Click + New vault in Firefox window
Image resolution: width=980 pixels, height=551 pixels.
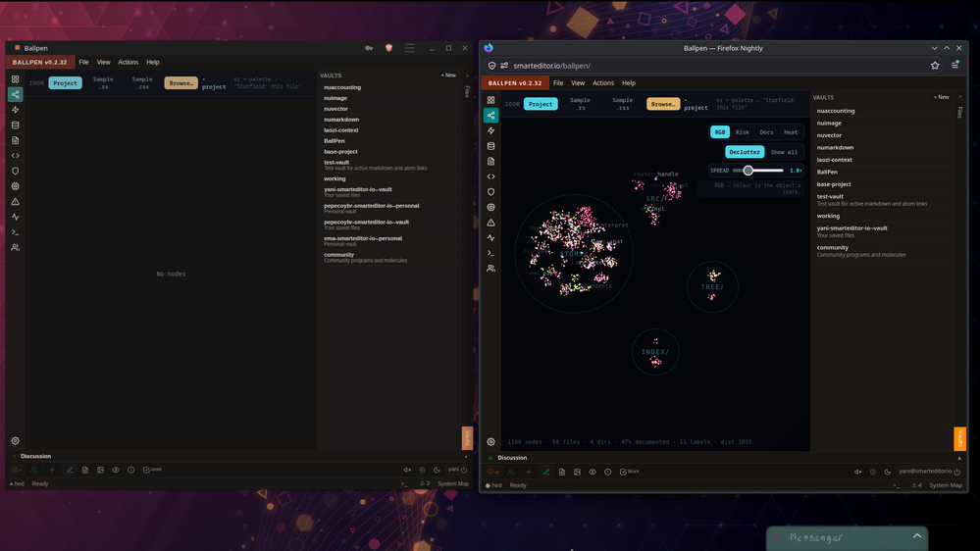coord(941,97)
